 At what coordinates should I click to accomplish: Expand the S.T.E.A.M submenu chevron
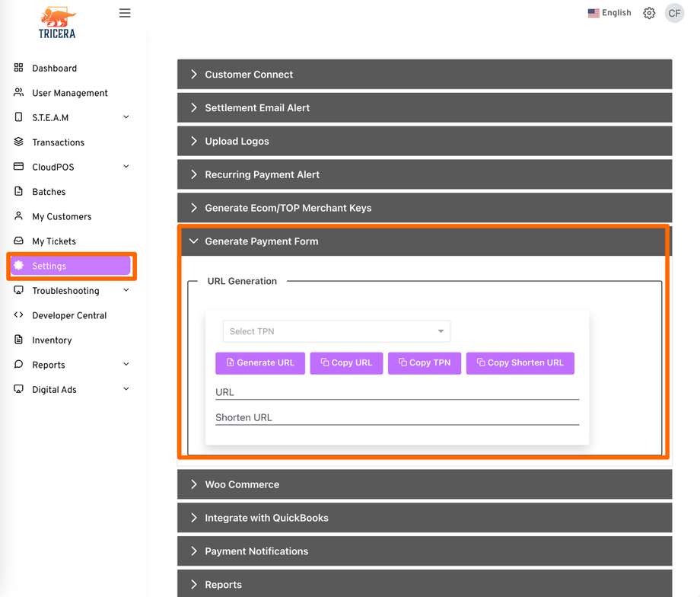click(x=126, y=117)
